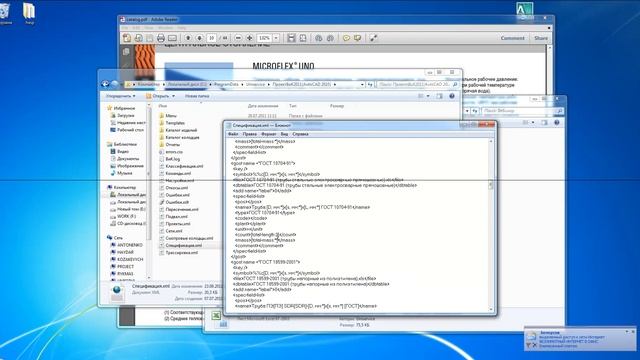The height and width of the screenshot is (360, 640).
Task: Go to previous page in Adobe Reader
Action: click(188, 38)
